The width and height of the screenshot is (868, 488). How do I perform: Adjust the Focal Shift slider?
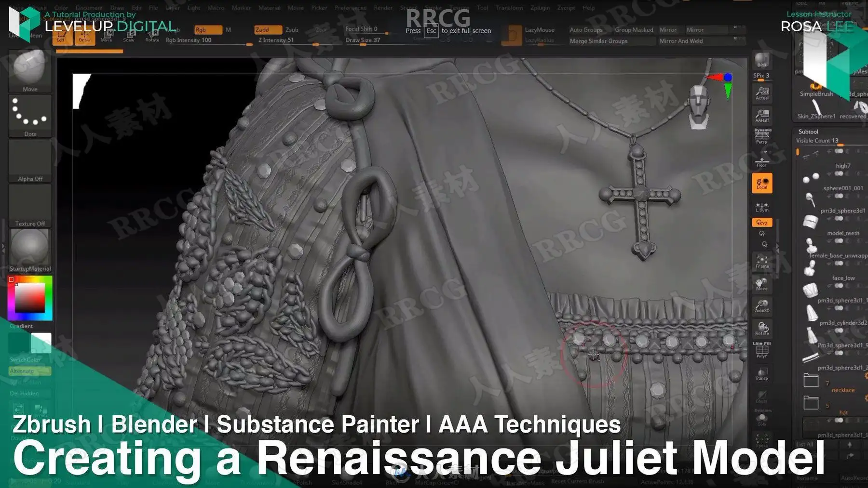point(366,29)
